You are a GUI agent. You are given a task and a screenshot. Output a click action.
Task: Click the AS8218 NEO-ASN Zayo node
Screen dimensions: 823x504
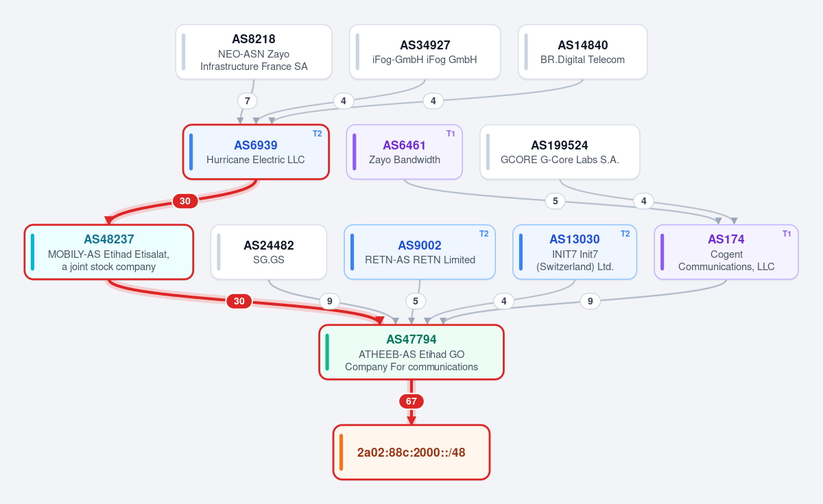pyautogui.click(x=254, y=52)
